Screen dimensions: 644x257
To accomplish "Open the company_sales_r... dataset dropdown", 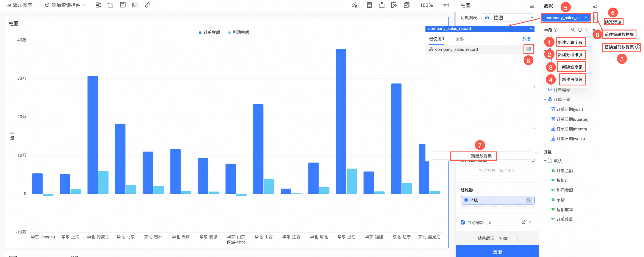I will tap(566, 18).
